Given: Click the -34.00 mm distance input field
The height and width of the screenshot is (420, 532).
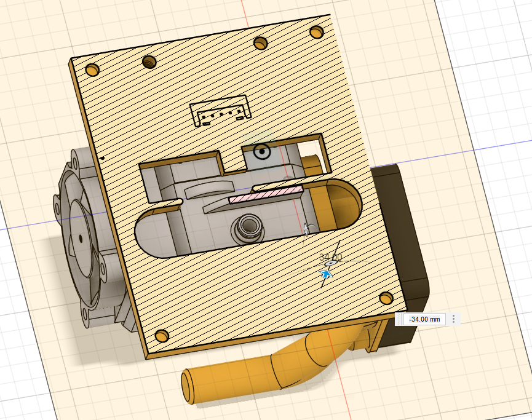Looking at the screenshot, I should coord(424,319).
